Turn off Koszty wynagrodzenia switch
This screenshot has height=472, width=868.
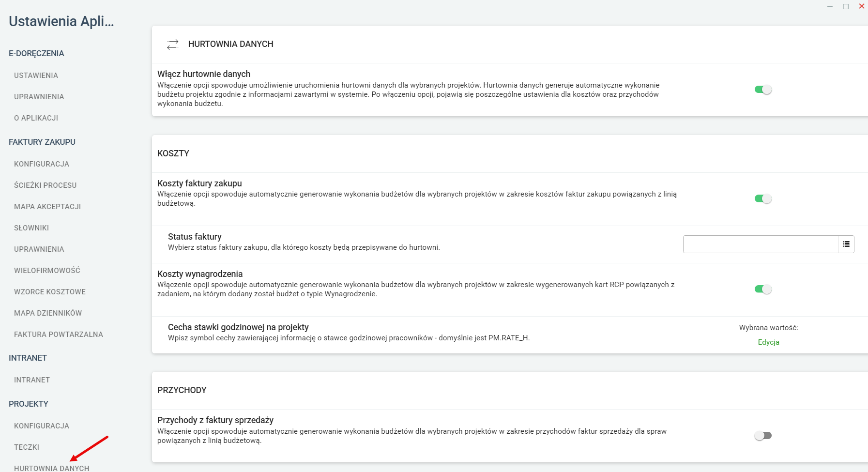763,289
